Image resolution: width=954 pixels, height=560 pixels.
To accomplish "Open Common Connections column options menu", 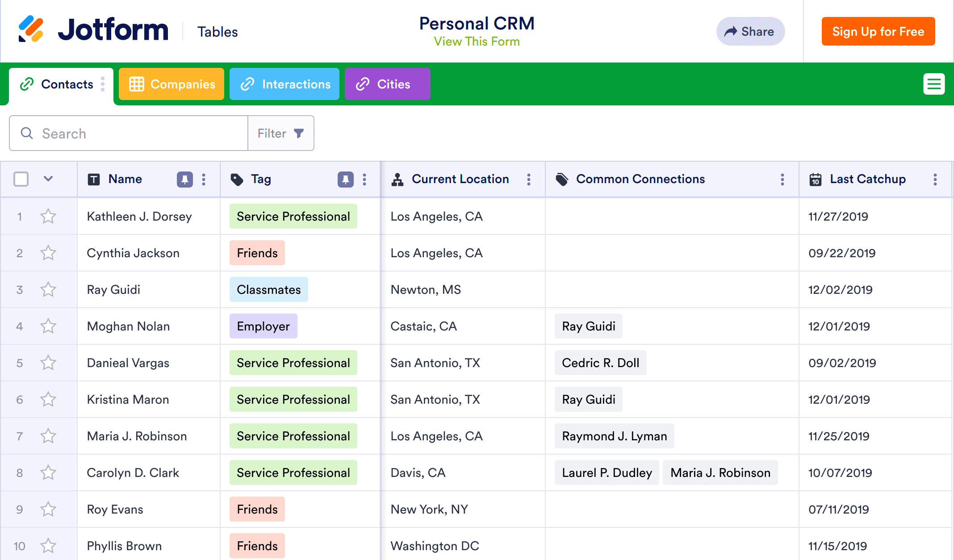I will point(782,180).
